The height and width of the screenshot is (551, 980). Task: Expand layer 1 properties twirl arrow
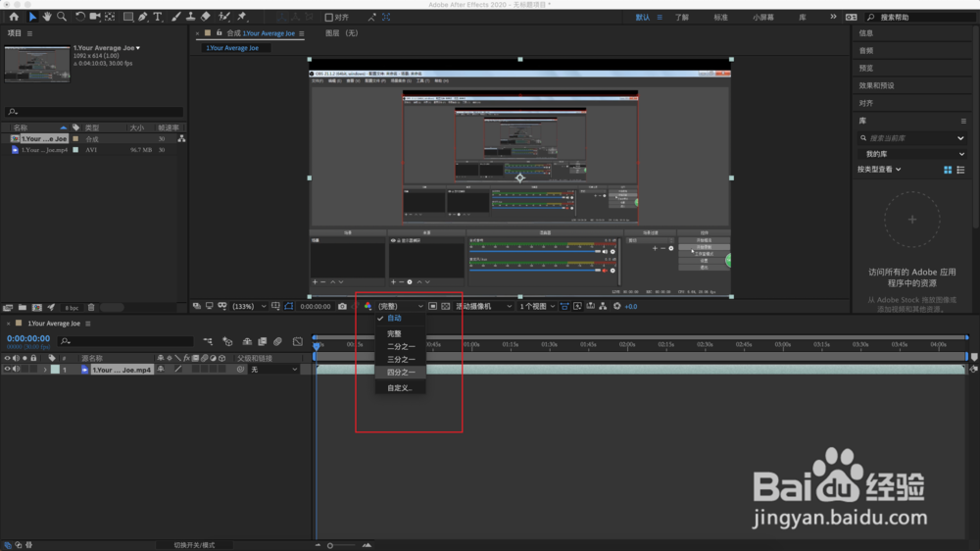(x=45, y=370)
